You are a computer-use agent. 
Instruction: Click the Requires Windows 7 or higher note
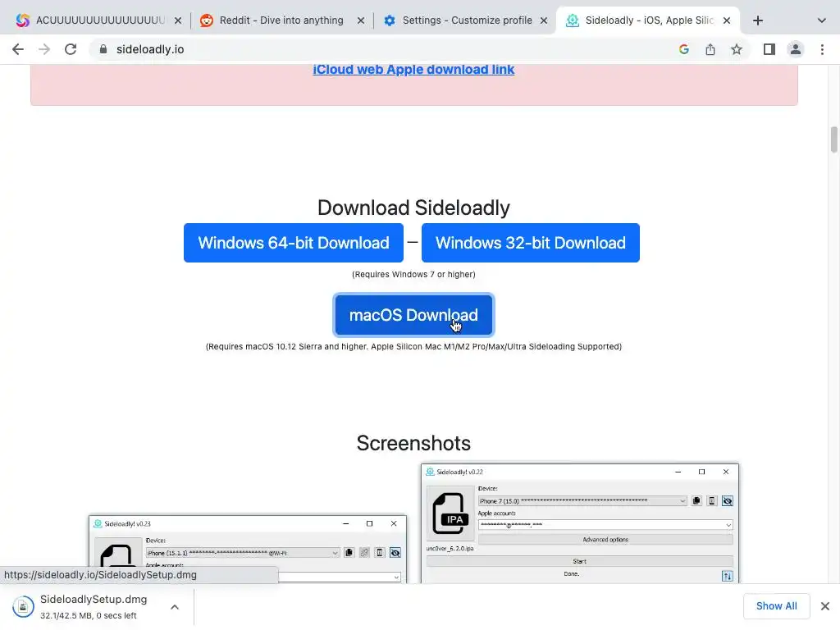pyautogui.click(x=413, y=274)
